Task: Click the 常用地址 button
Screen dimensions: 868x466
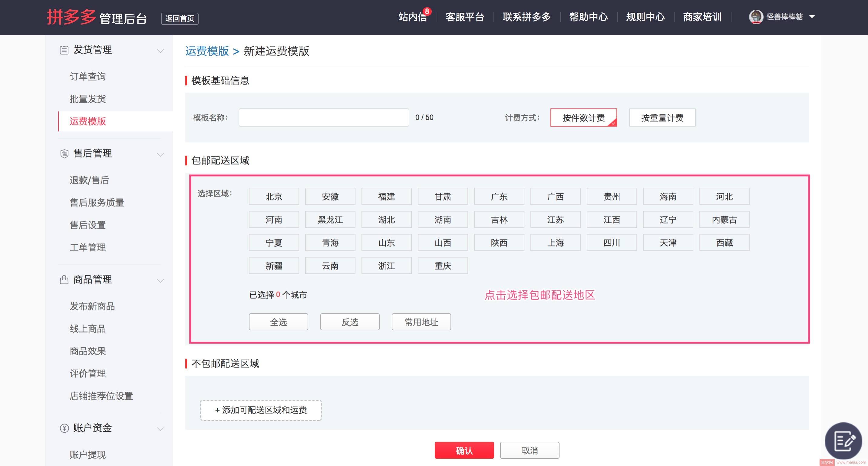Action: [421, 322]
